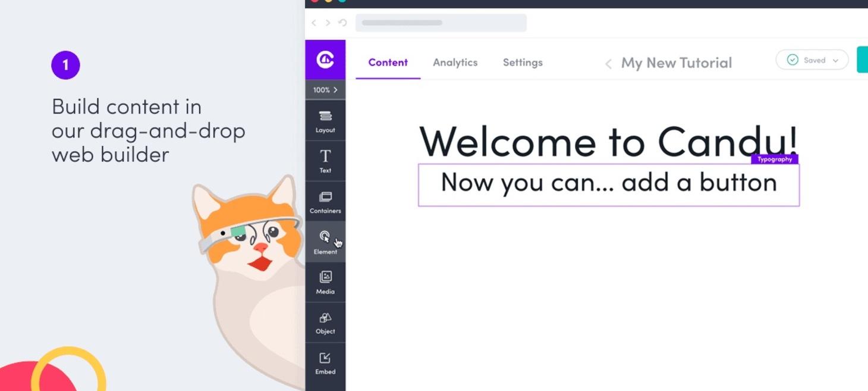Open the Embed tool
The height and width of the screenshot is (391, 868).
(x=325, y=363)
